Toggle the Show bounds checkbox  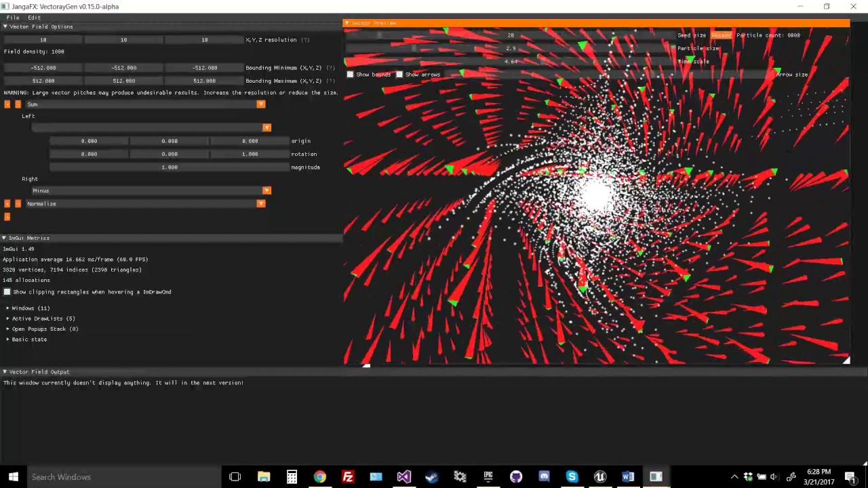tap(351, 75)
